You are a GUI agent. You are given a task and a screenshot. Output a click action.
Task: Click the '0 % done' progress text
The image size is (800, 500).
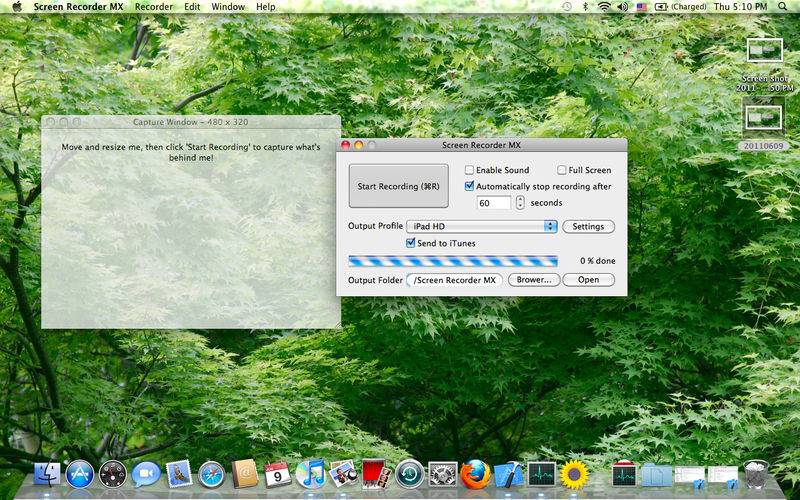597,261
